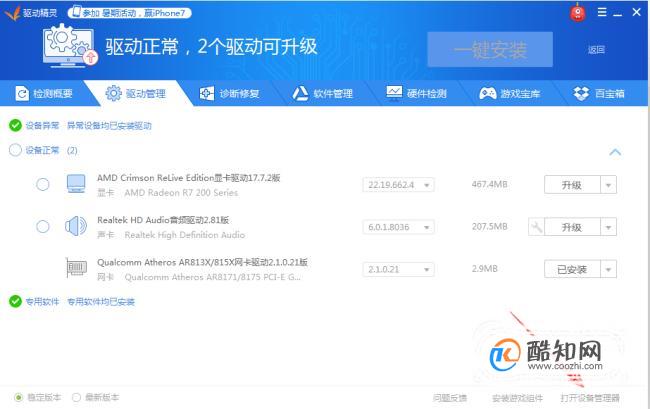Click the 百宝箱 box icon
Viewport: 650px width, 409px height.
coord(581,93)
